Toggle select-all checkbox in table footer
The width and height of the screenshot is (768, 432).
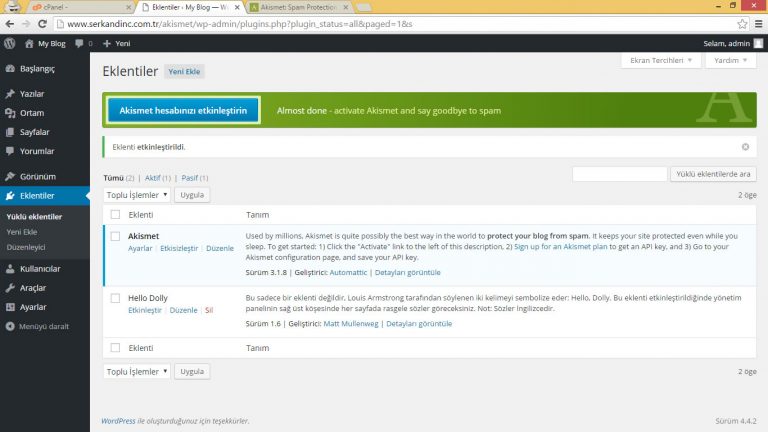tap(115, 348)
